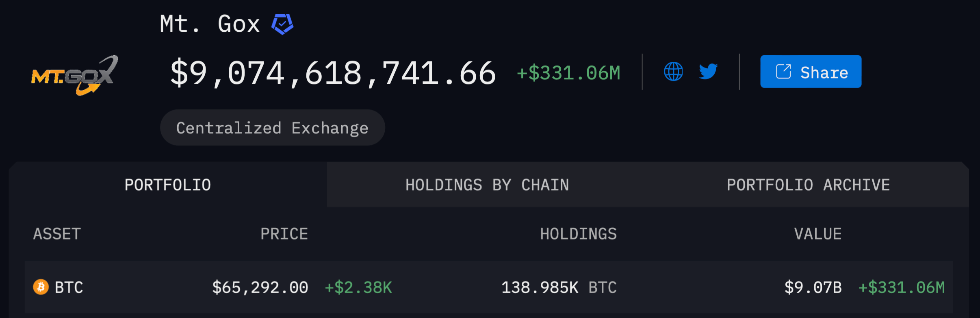This screenshot has height=318, width=980.
Task: Click the BTC price $65,292.00 cell
Action: pos(260,288)
